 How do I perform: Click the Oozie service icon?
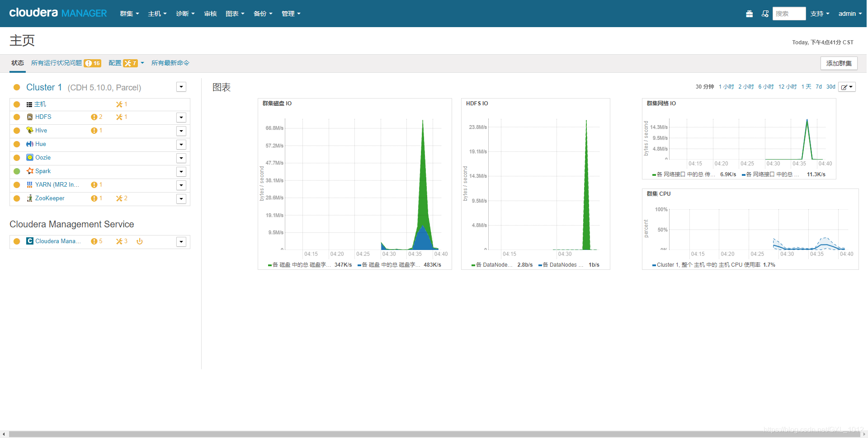pos(30,158)
